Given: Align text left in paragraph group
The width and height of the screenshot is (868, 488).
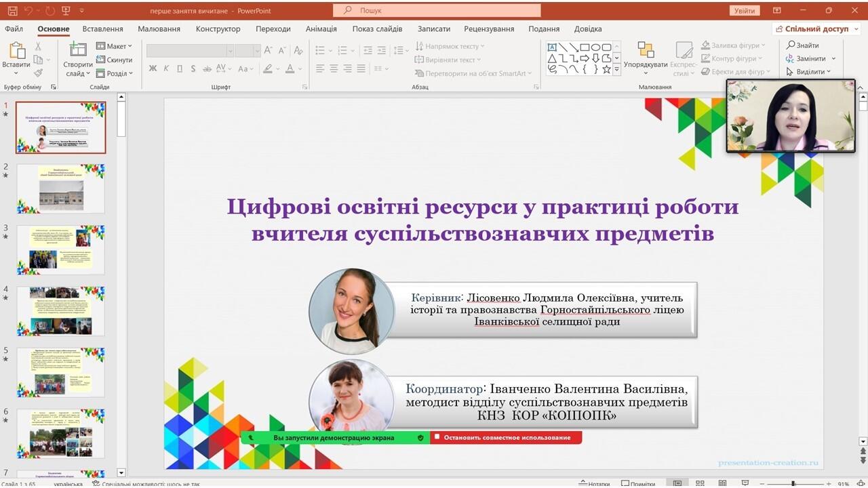Looking at the screenshot, I should (320, 68).
